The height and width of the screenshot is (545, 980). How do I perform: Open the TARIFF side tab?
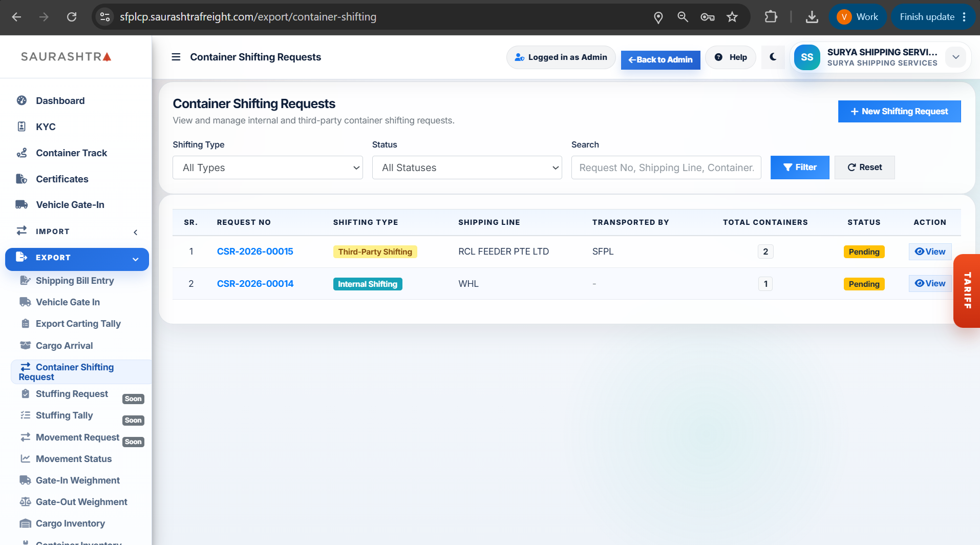tap(967, 290)
